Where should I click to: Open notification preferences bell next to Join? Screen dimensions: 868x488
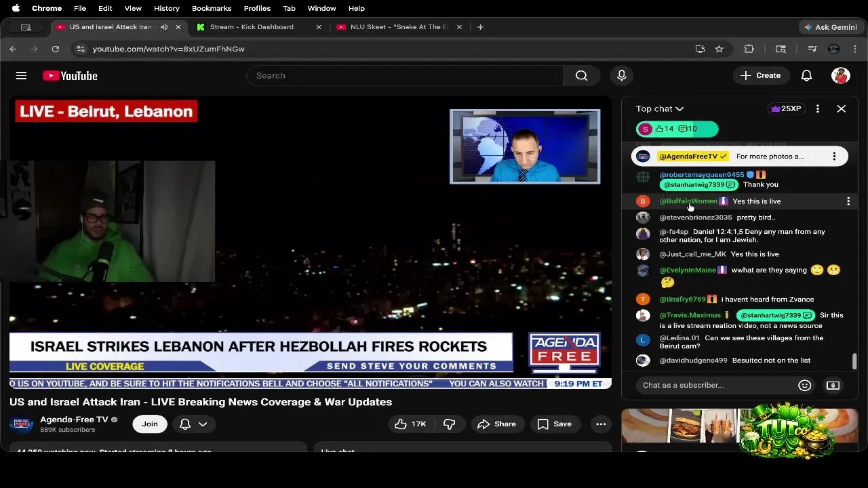coord(193,424)
